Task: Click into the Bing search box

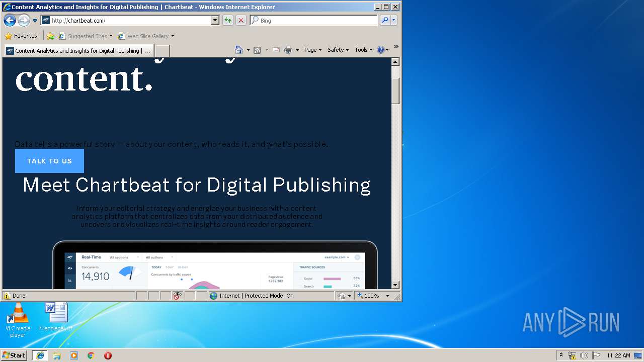Action: 317,20
